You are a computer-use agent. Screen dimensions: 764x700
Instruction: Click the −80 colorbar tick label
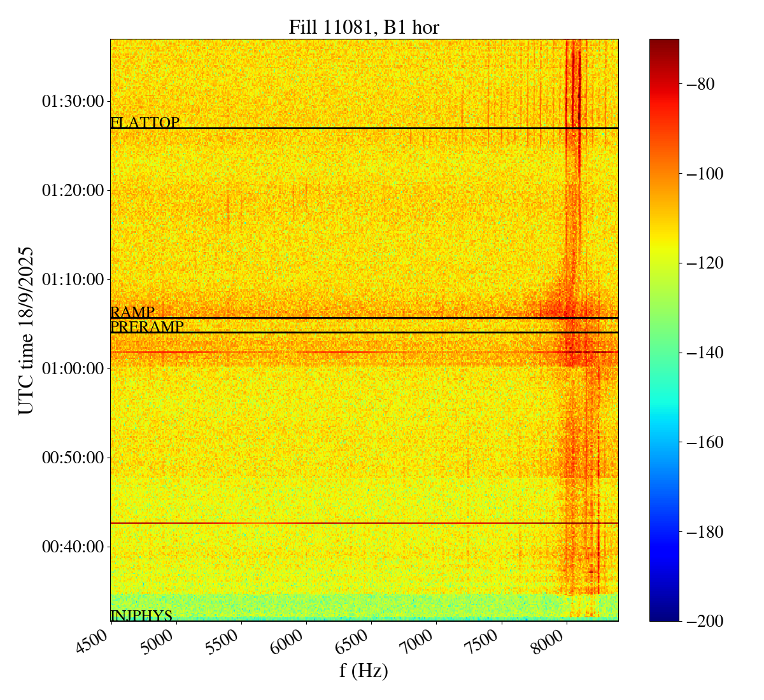point(700,84)
